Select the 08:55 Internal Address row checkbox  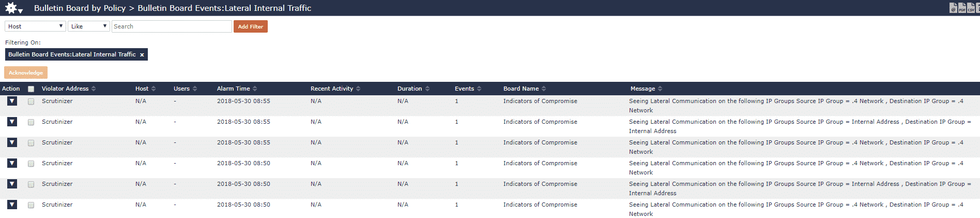(x=31, y=122)
